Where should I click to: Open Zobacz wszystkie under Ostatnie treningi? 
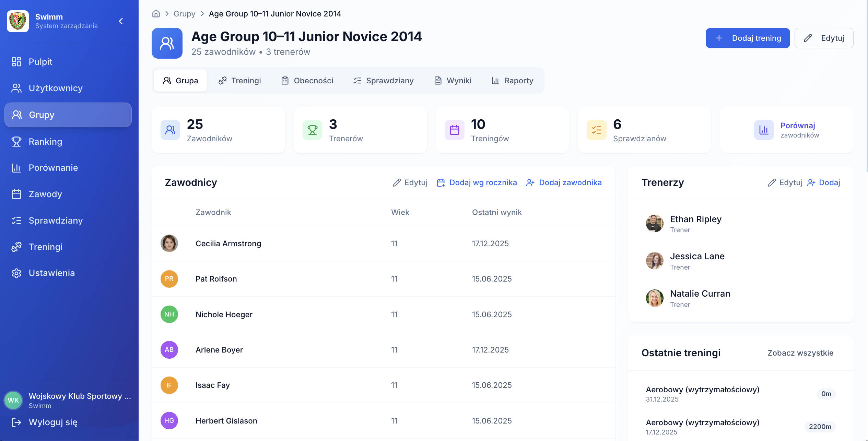(x=800, y=353)
